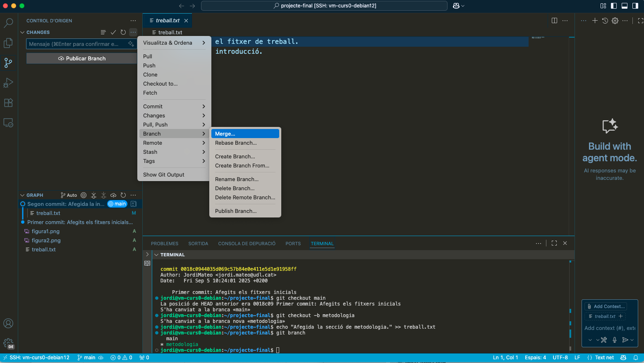Click SSH: vm-curs0-debian12 remote indicator
The width and height of the screenshot is (644, 363).
click(36, 358)
